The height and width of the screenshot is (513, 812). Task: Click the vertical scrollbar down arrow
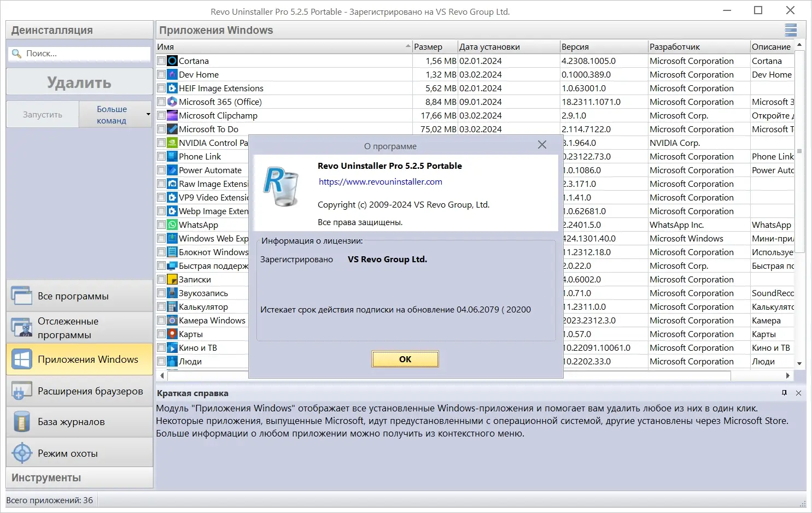point(799,363)
